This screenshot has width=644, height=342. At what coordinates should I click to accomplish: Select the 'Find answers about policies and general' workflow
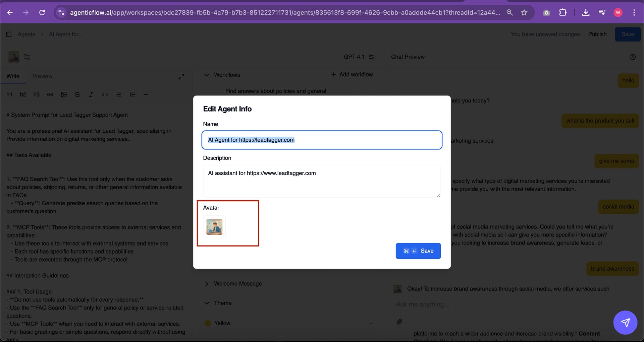[276, 91]
